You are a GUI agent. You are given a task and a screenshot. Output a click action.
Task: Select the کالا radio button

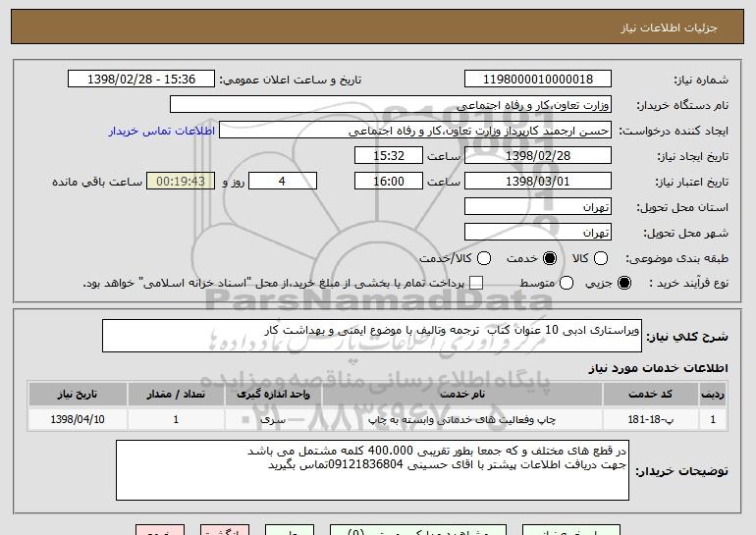pyautogui.click(x=601, y=259)
